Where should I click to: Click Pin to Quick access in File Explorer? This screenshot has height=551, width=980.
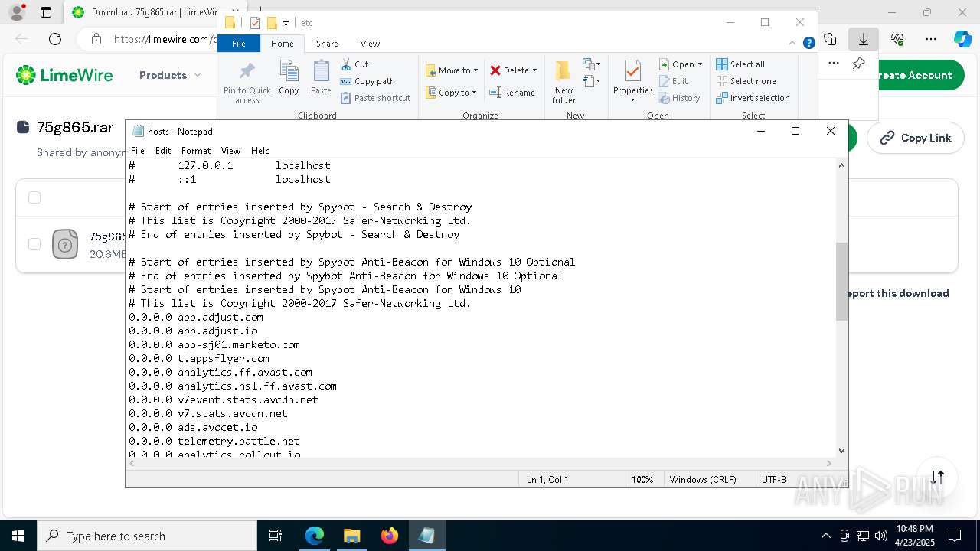[247, 83]
